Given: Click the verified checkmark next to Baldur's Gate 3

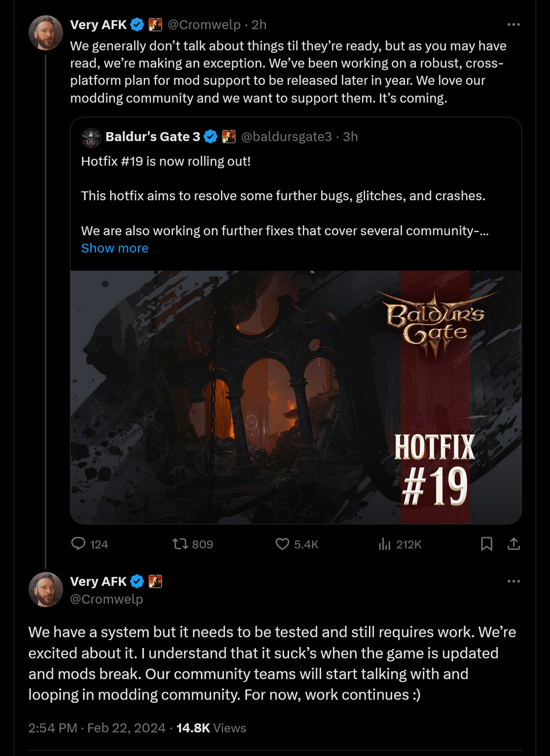Looking at the screenshot, I should (x=210, y=136).
